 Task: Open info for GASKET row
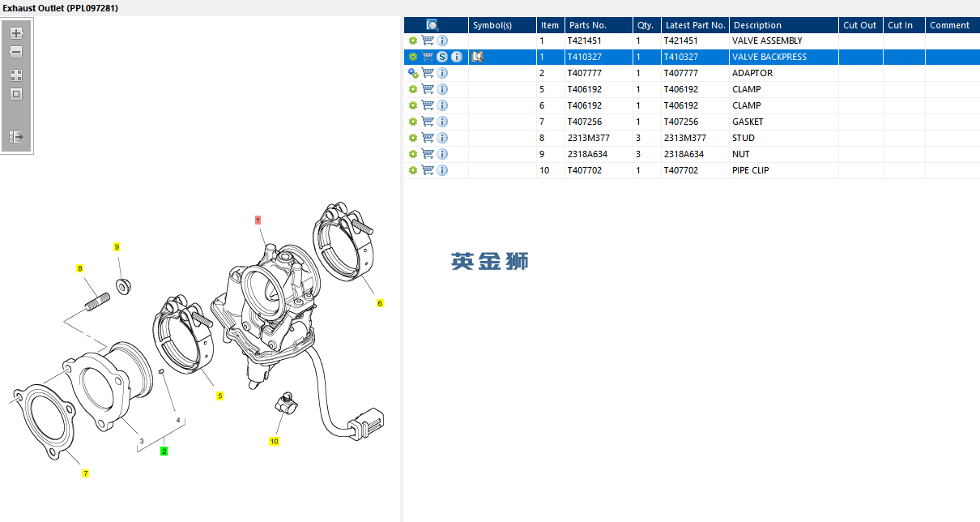coord(442,122)
